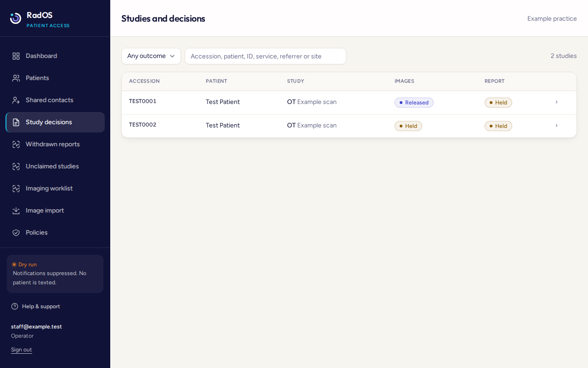The width and height of the screenshot is (588, 368).
Task: Go to Patients section
Action: 55,78
